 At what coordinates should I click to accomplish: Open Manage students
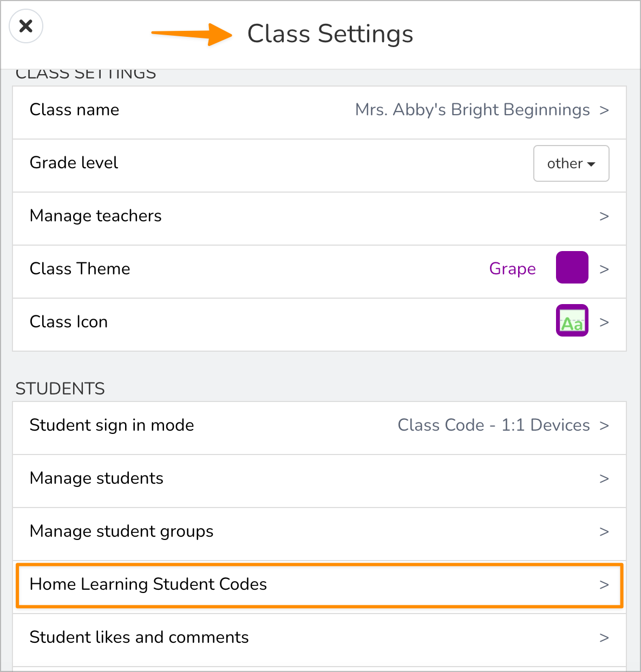click(97, 478)
